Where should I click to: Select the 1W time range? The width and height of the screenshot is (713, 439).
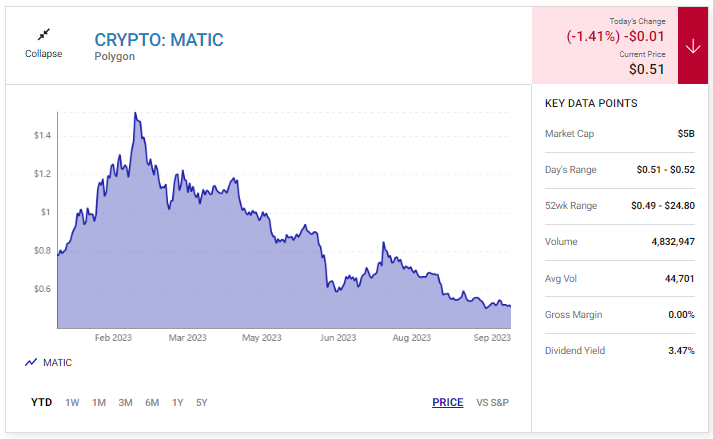point(72,403)
